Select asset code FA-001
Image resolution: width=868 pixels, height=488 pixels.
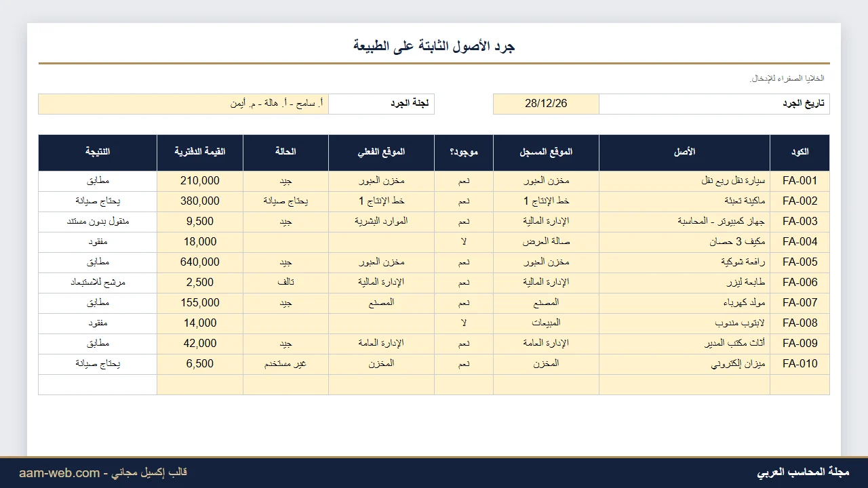pos(800,181)
